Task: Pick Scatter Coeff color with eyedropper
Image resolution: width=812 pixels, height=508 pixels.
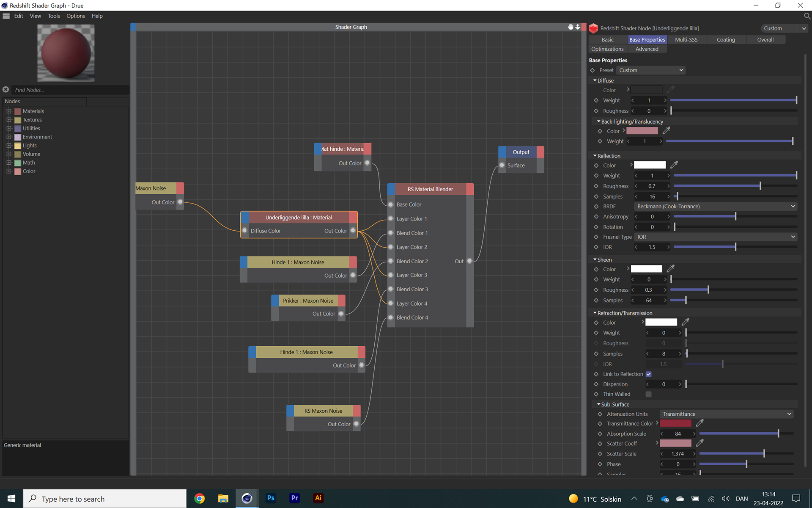Action: (700, 443)
